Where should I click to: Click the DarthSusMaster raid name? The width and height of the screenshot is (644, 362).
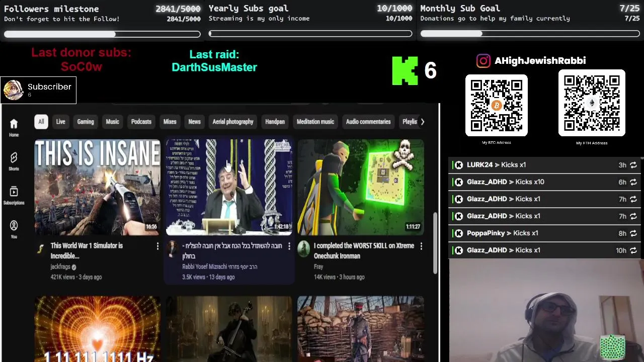pos(214,67)
